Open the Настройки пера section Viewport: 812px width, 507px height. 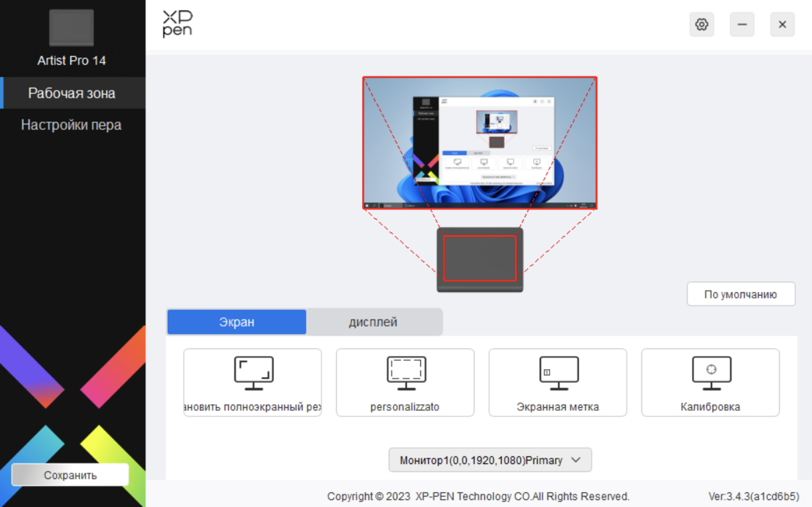click(71, 125)
